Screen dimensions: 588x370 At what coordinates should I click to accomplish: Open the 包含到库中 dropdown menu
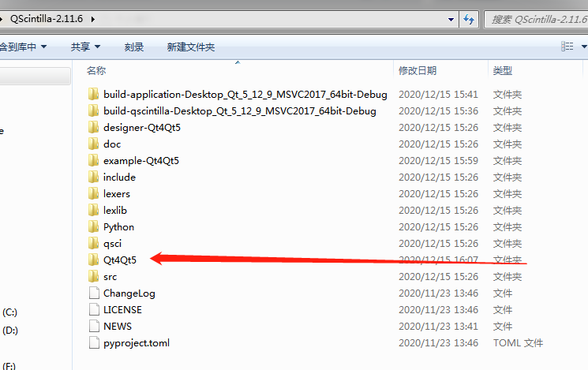[x=23, y=47]
